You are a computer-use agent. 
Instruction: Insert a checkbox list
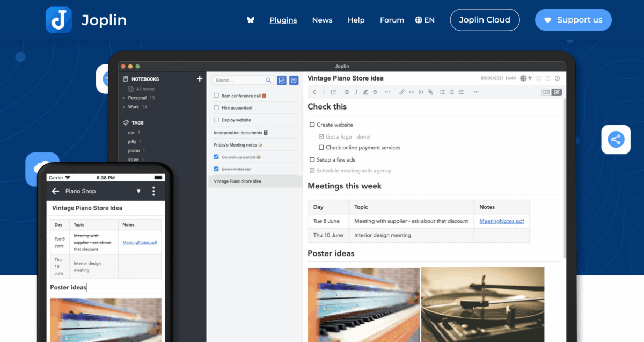tap(461, 92)
